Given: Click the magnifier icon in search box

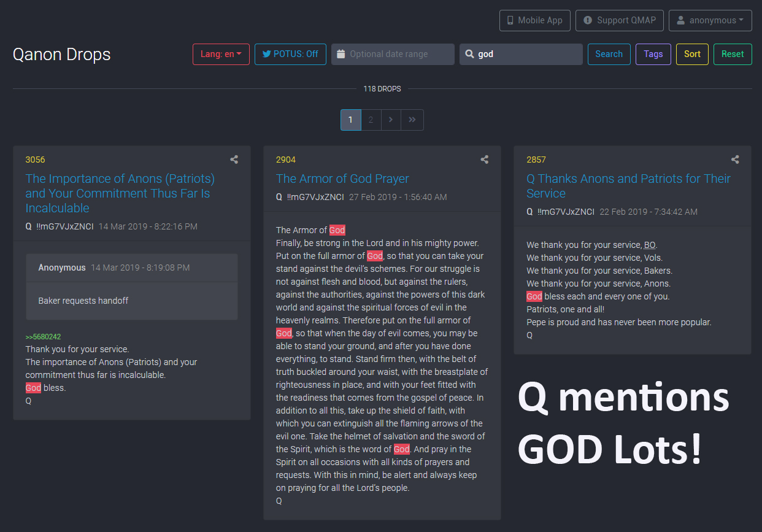Looking at the screenshot, I should [x=469, y=54].
